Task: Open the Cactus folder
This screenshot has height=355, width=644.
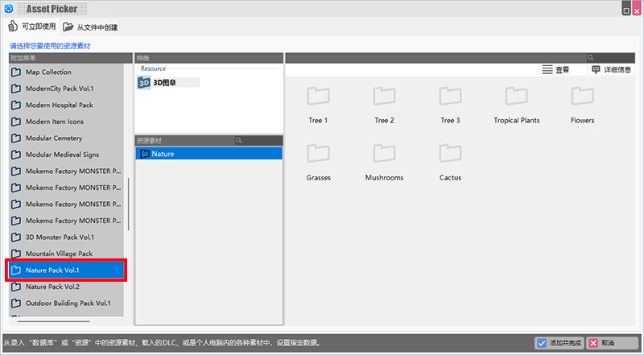Action: click(x=450, y=155)
